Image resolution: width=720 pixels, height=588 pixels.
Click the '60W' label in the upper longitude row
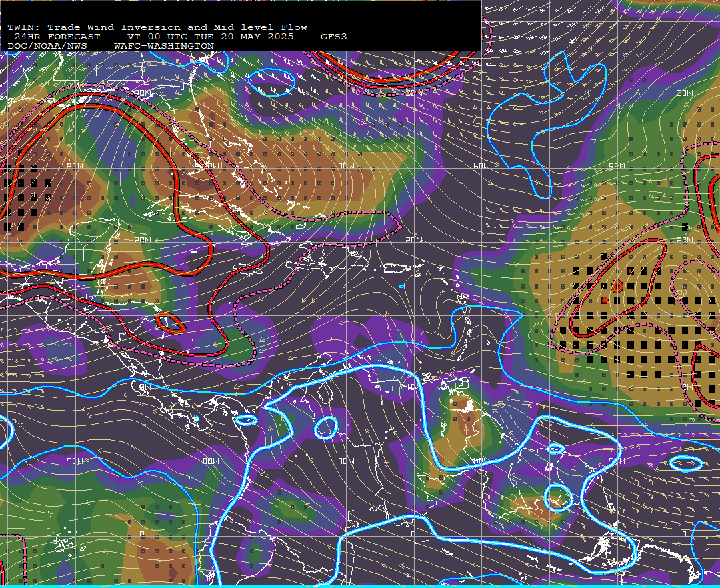point(481,166)
